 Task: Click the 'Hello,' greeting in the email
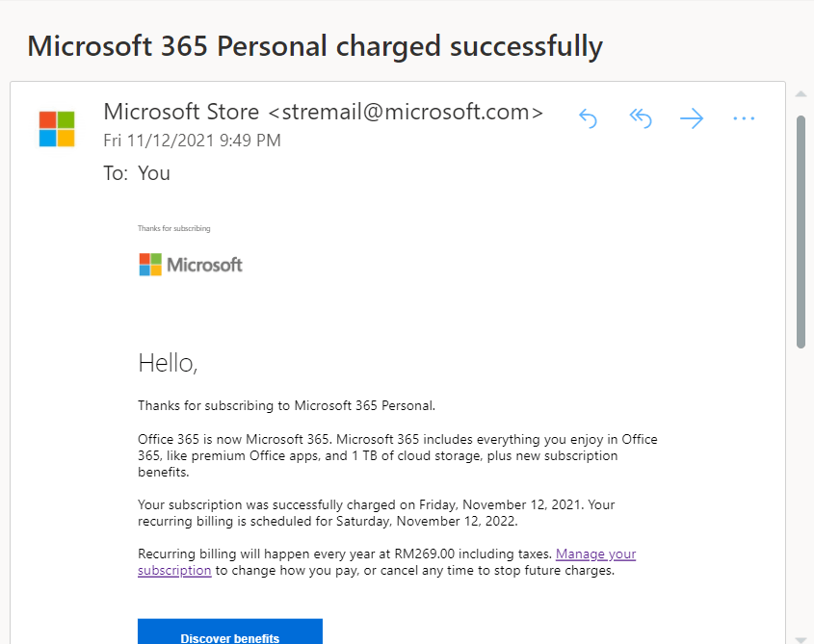(168, 363)
